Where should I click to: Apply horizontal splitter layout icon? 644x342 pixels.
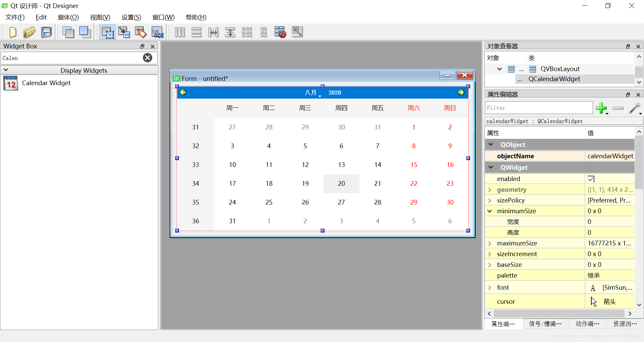pos(213,32)
